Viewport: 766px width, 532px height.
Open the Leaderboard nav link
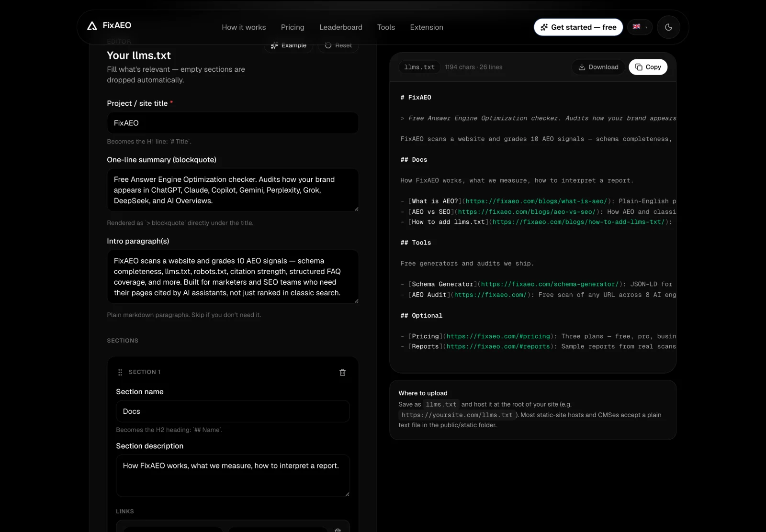(x=341, y=27)
